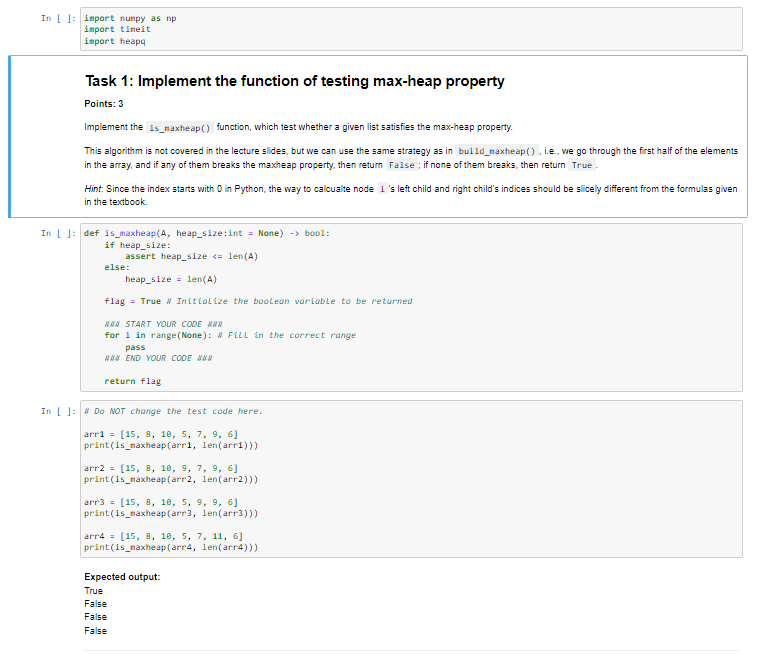This screenshot has width=757, height=654.
Task: Click the 'In [ ]:' prompt of is_maxheap cell
Action: [58, 233]
